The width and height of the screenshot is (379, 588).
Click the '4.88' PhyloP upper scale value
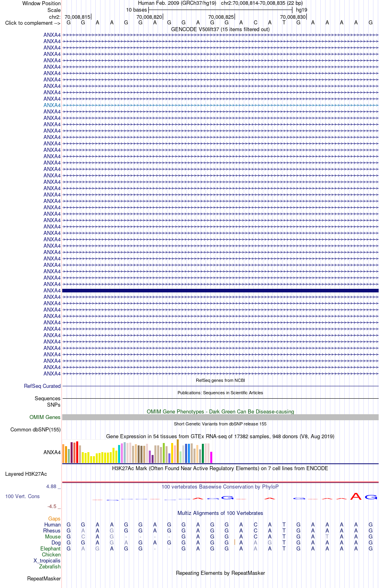(x=51, y=487)
